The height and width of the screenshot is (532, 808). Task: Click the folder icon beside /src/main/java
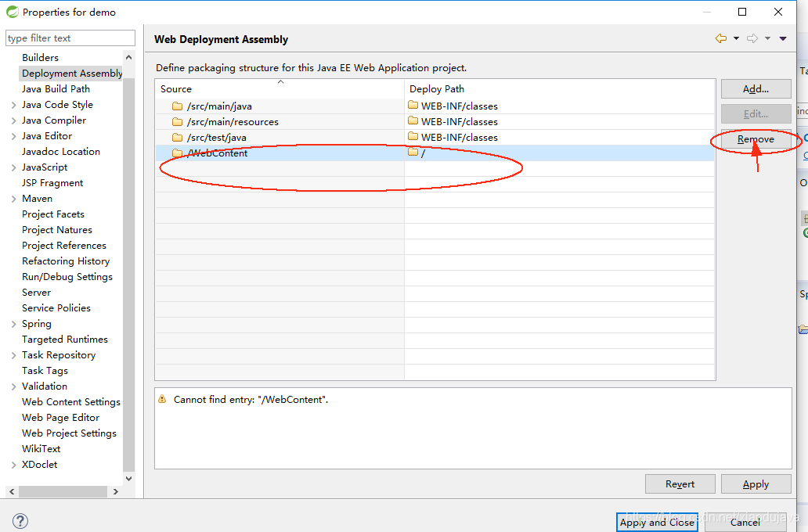[177, 105]
